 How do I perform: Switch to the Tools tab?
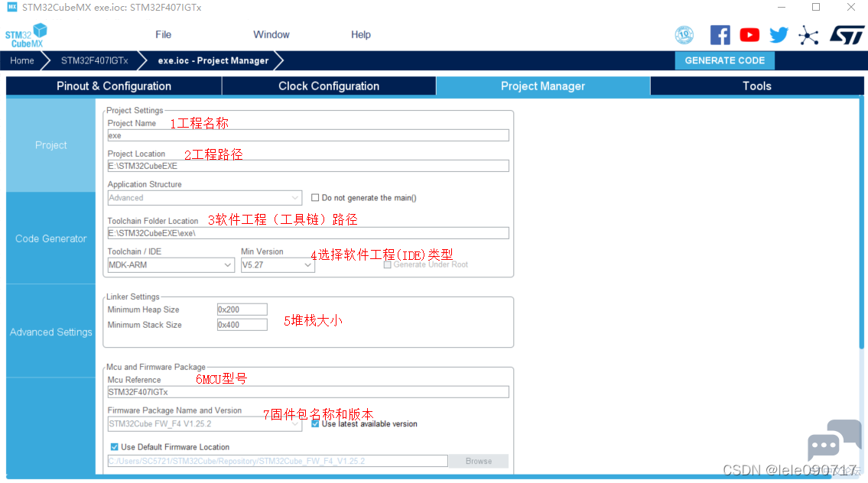[757, 86]
